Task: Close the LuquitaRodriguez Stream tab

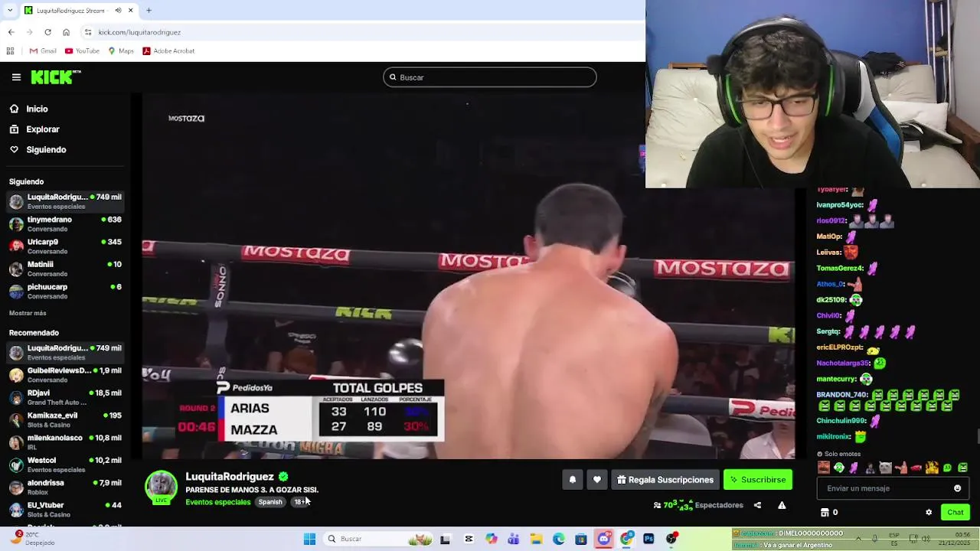Action: [130, 11]
